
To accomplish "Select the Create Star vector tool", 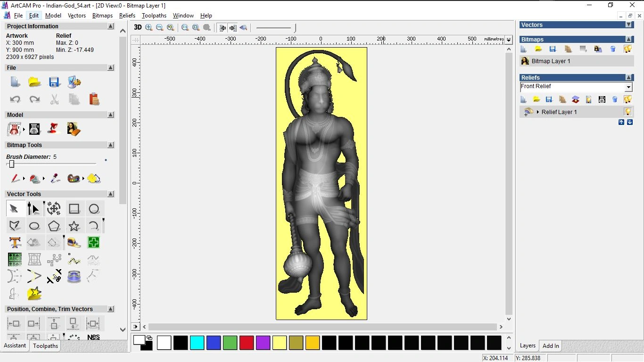I will [74, 225].
